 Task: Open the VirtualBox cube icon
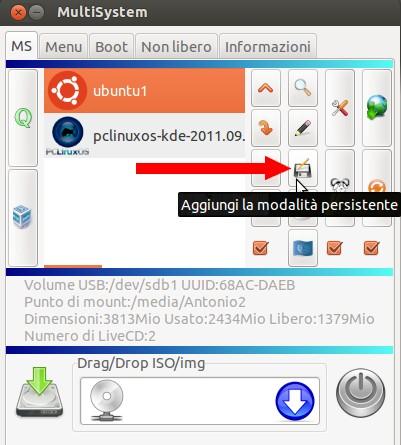click(23, 217)
